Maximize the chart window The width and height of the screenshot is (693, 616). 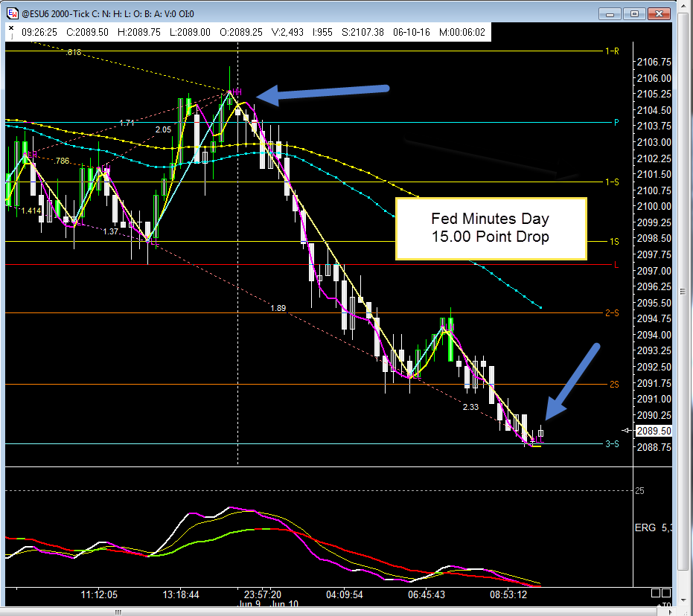(633, 13)
